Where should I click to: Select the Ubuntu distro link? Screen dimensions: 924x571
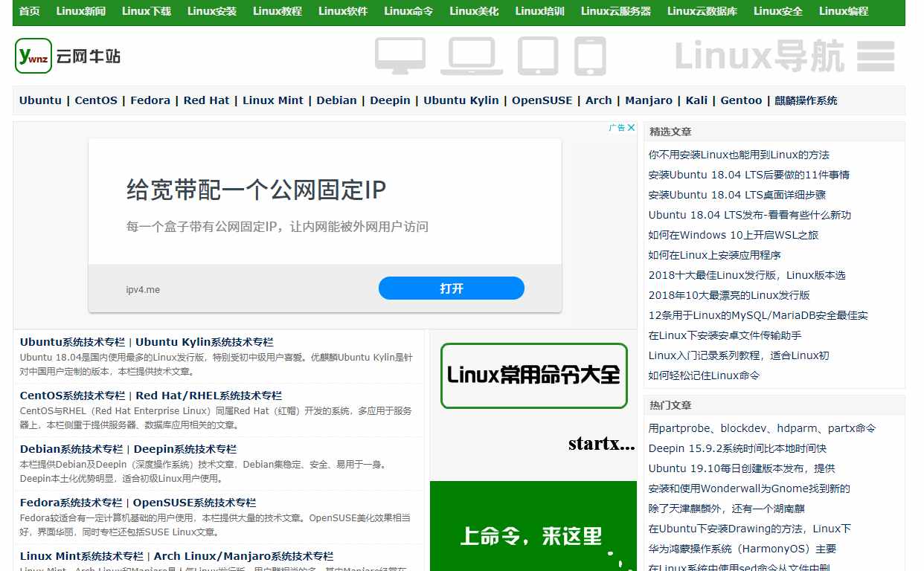pyautogui.click(x=40, y=100)
